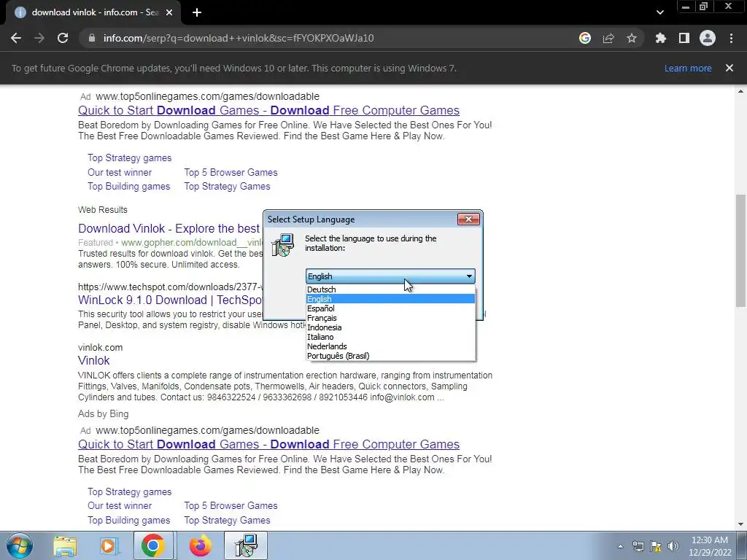Choose Nederlands from the language list

[390, 346]
